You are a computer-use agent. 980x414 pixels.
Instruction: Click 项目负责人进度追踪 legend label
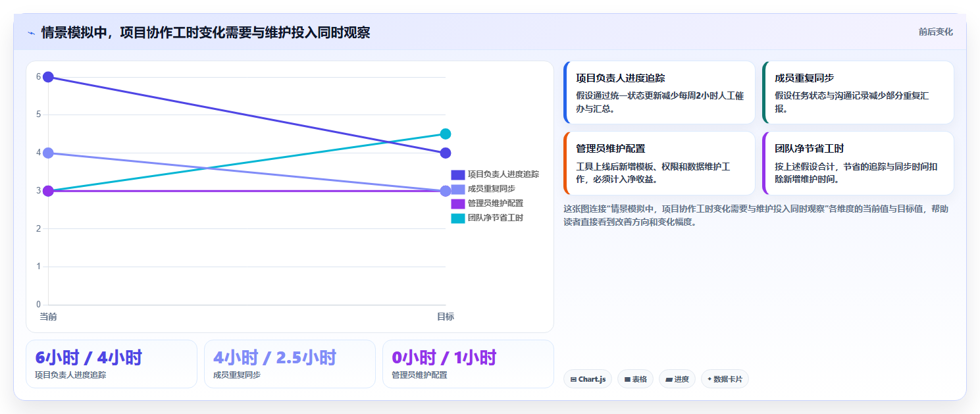tap(503, 174)
